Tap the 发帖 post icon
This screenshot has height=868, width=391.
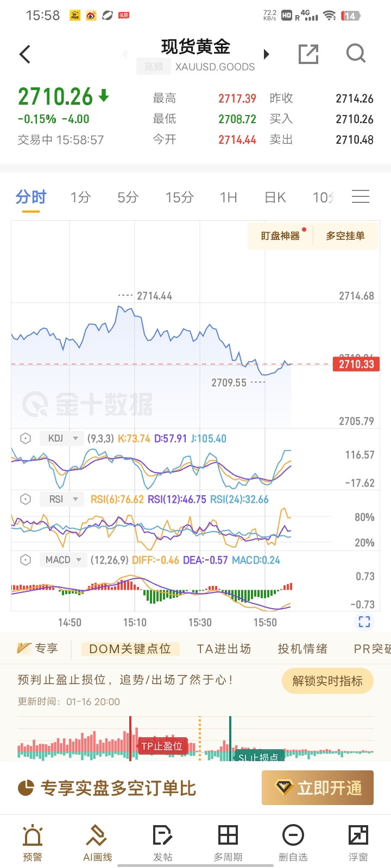click(163, 843)
